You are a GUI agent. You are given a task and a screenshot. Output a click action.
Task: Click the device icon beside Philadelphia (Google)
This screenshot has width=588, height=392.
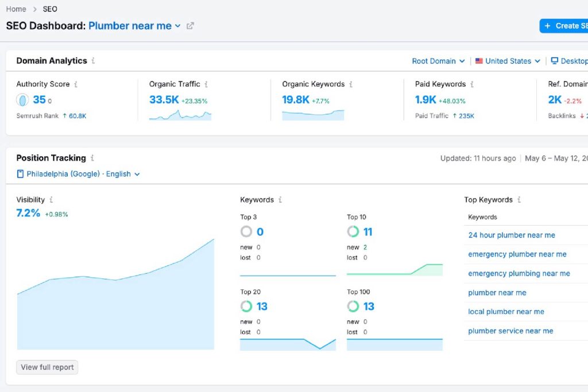20,174
